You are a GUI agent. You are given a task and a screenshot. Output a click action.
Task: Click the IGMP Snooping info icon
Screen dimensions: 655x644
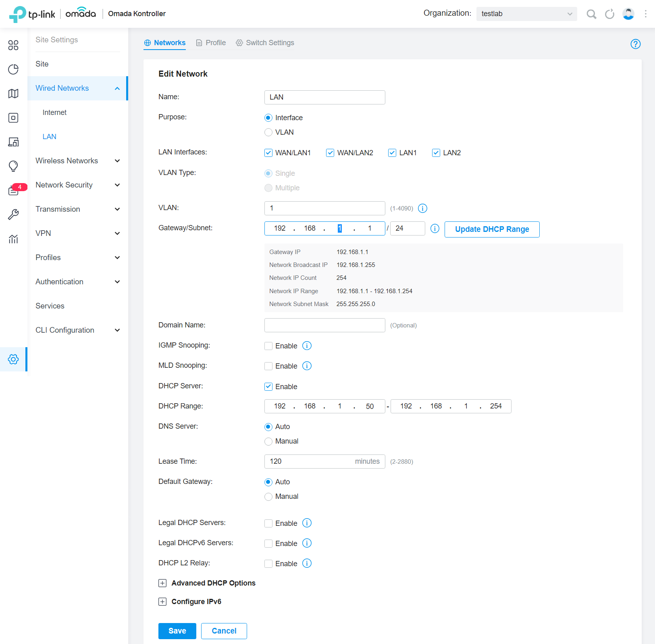[307, 346]
